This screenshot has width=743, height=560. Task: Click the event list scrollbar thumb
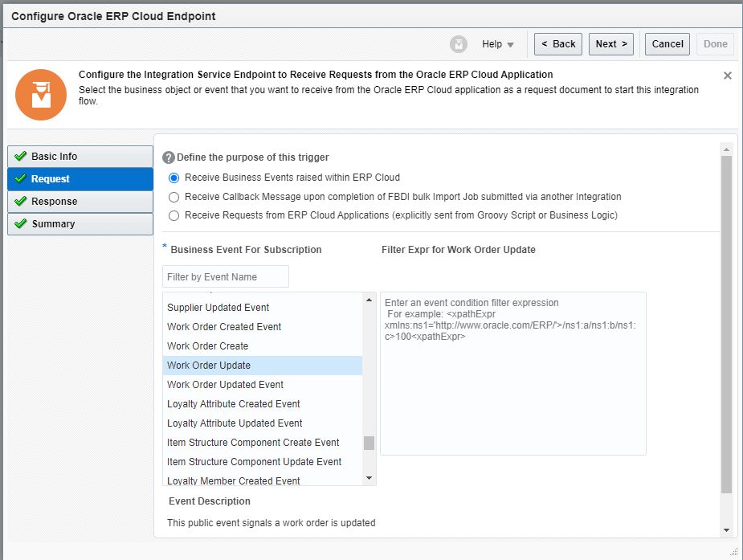[x=369, y=443]
